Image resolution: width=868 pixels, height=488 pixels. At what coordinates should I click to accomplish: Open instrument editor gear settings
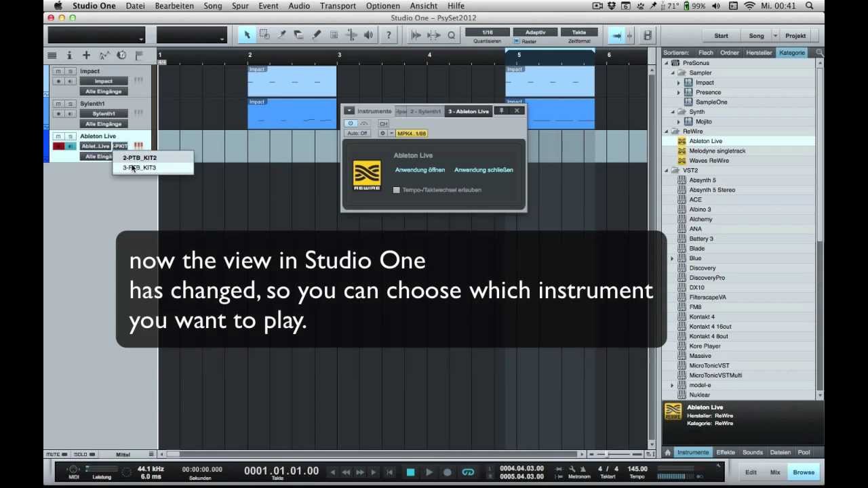coord(382,134)
